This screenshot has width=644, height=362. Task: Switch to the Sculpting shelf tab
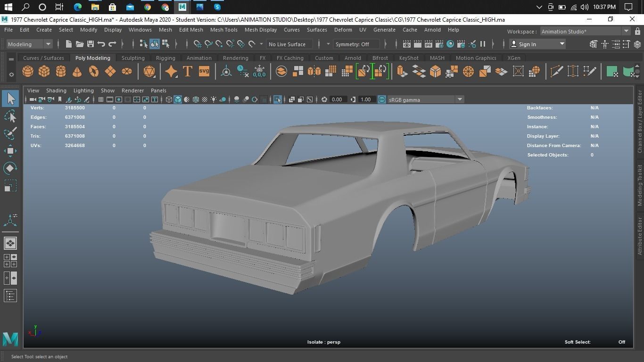click(133, 58)
